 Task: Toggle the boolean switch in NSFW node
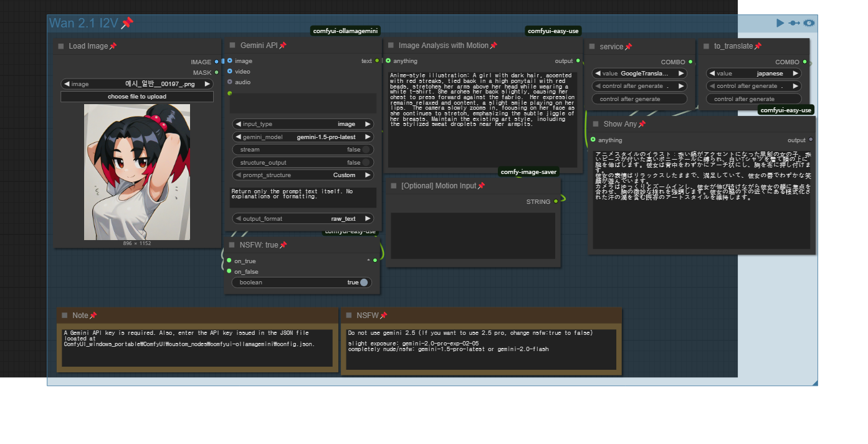point(363,282)
